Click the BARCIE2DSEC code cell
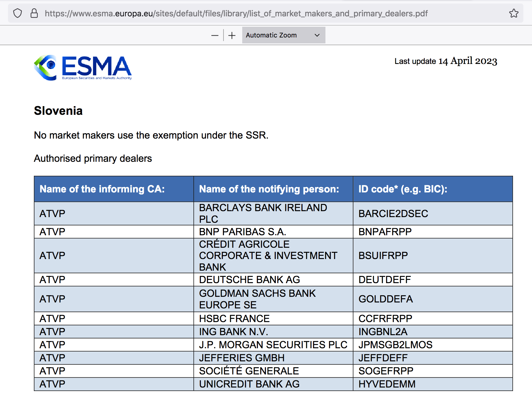 pyautogui.click(x=433, y=214)
